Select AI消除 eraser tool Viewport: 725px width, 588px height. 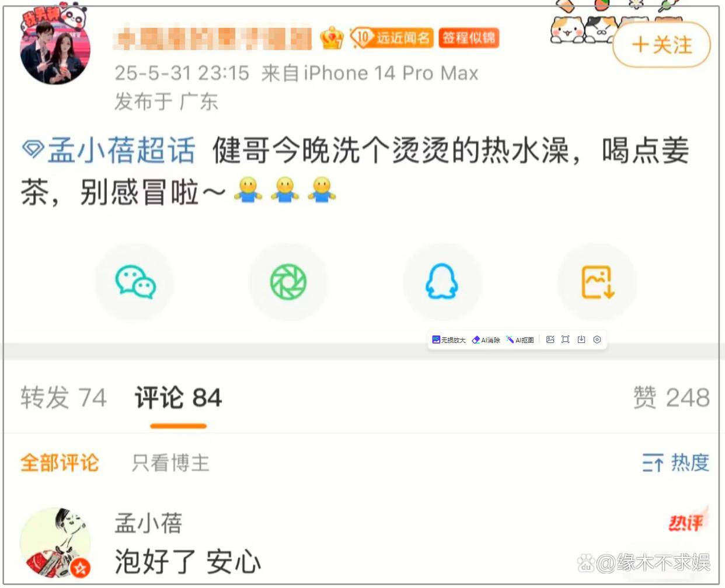tap(486, 339)
